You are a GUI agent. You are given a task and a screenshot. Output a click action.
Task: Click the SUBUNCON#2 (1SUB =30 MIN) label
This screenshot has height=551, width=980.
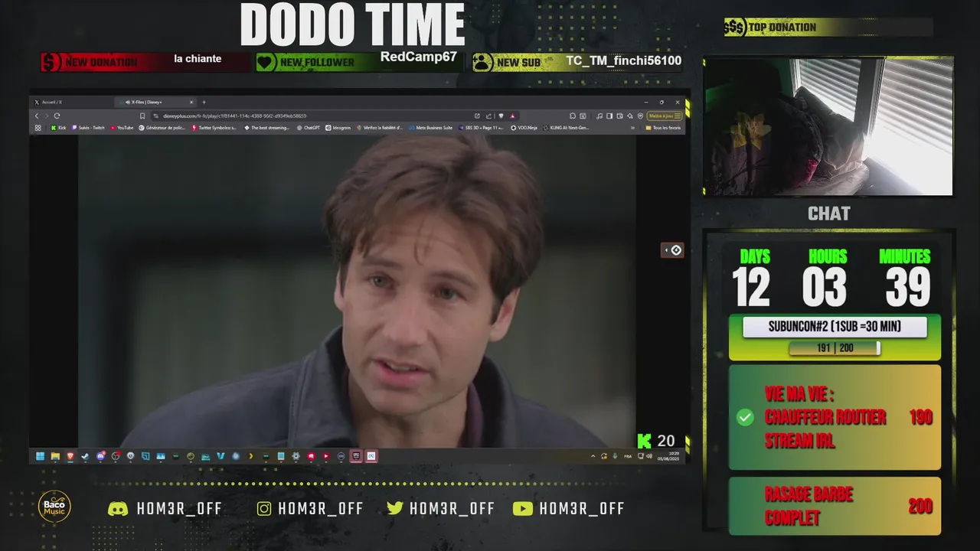835,327
